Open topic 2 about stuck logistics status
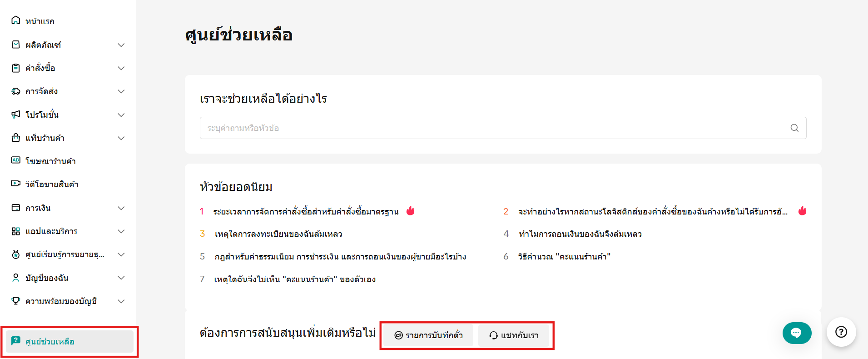Screen dimensions: 868x359 (653, 211)
